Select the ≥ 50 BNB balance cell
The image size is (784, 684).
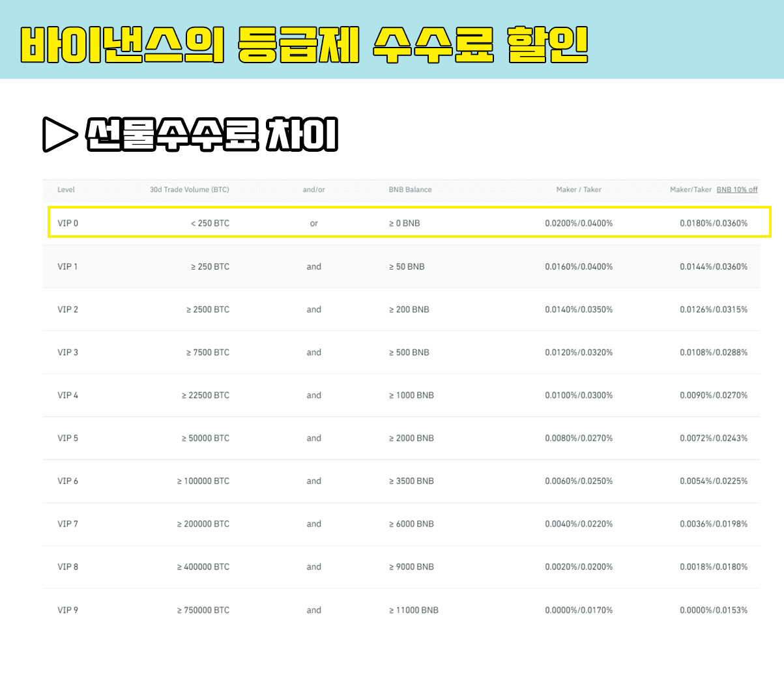pyautogui.click(x=407, y=266)
